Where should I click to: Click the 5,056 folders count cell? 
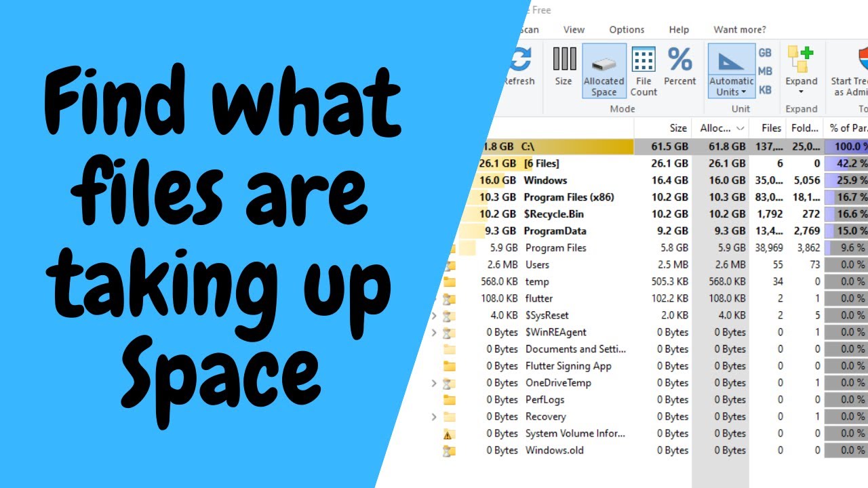(808, 180)
